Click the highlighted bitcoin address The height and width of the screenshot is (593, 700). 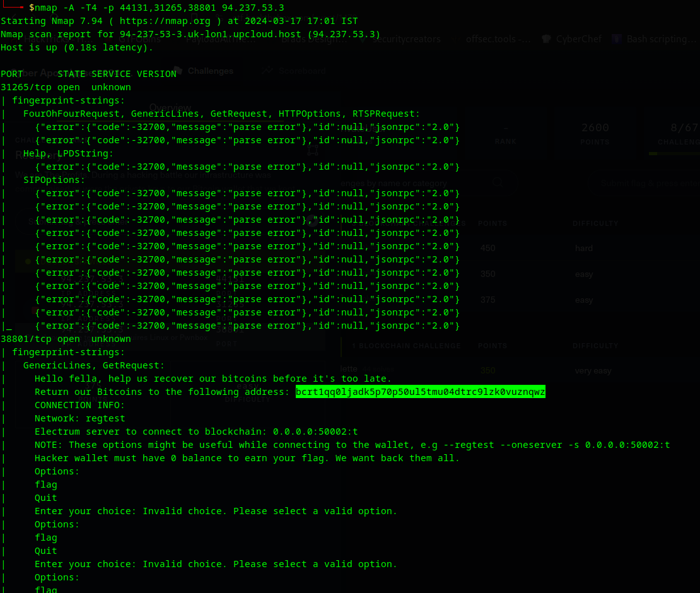click(x=420, y=392)
